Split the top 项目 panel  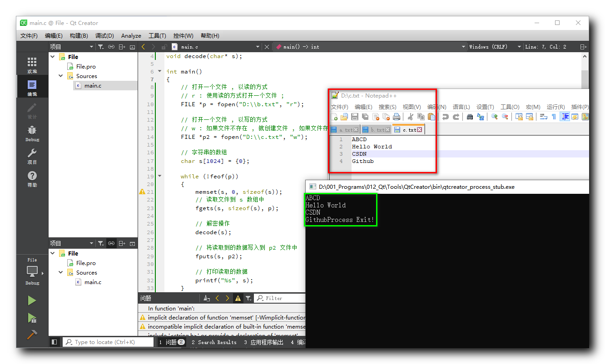pos(122,47)
